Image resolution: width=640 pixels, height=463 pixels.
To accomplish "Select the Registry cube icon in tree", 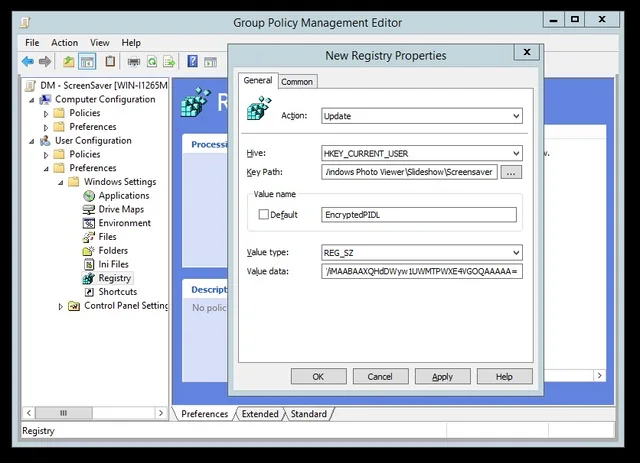I will [89, 278].
